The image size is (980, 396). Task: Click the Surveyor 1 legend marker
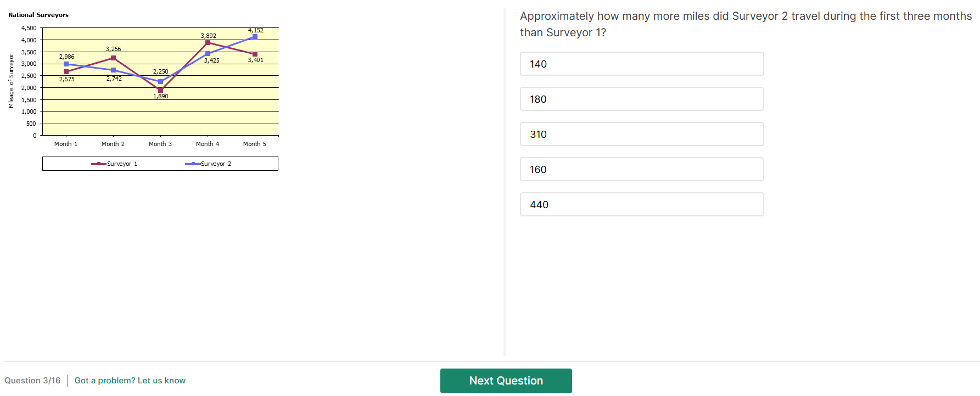pos(99,164)
